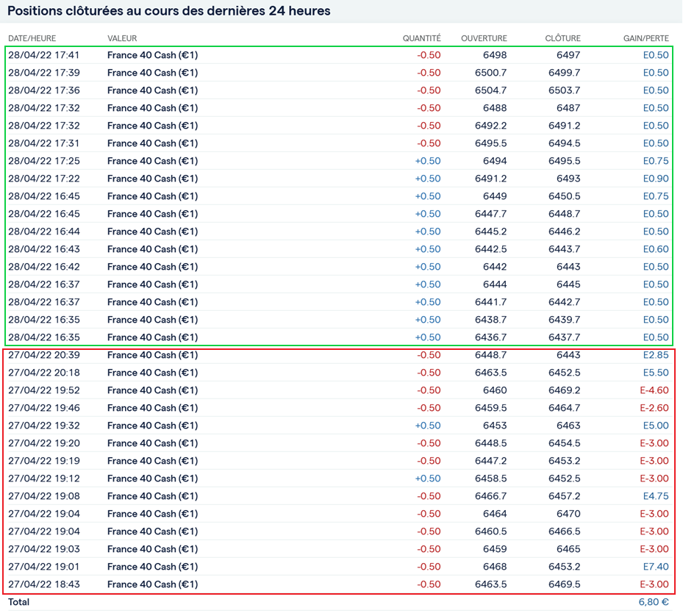
Task: Click the opening price 6492.2
Action: tap(491, 126)
